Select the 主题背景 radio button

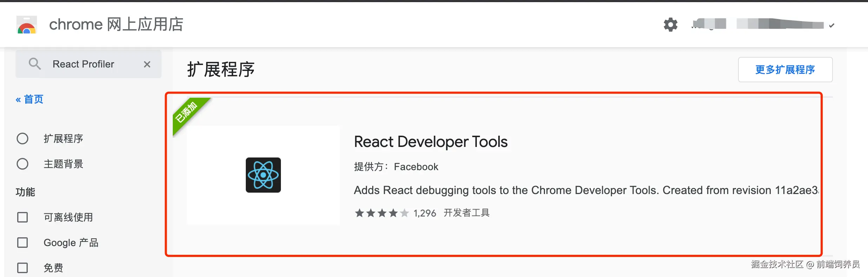[x=22, y=164]
